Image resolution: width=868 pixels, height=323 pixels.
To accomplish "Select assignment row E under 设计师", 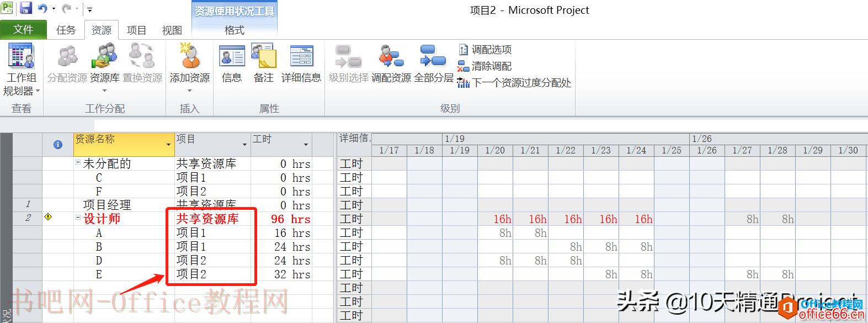I will (x=99, y=274).
